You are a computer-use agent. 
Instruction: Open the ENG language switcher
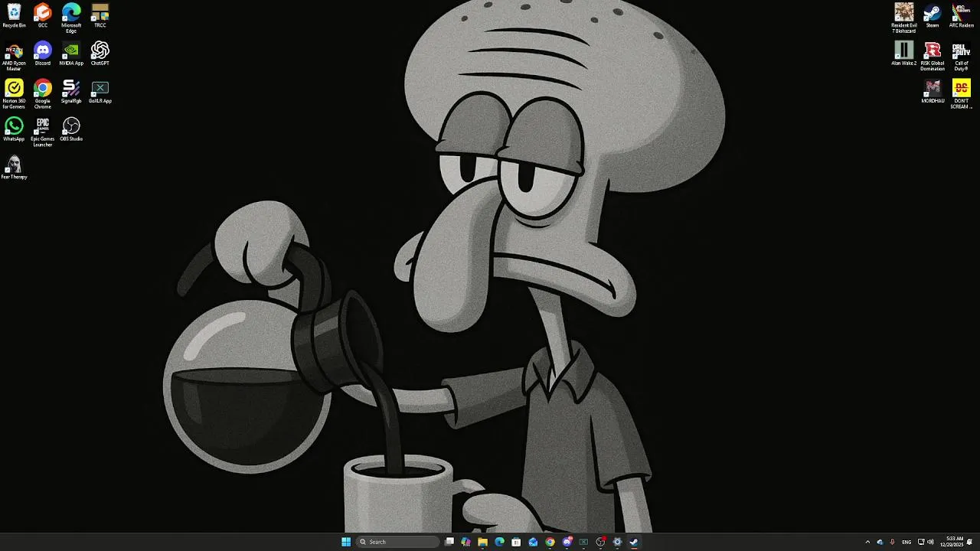[x=906, y=542]
